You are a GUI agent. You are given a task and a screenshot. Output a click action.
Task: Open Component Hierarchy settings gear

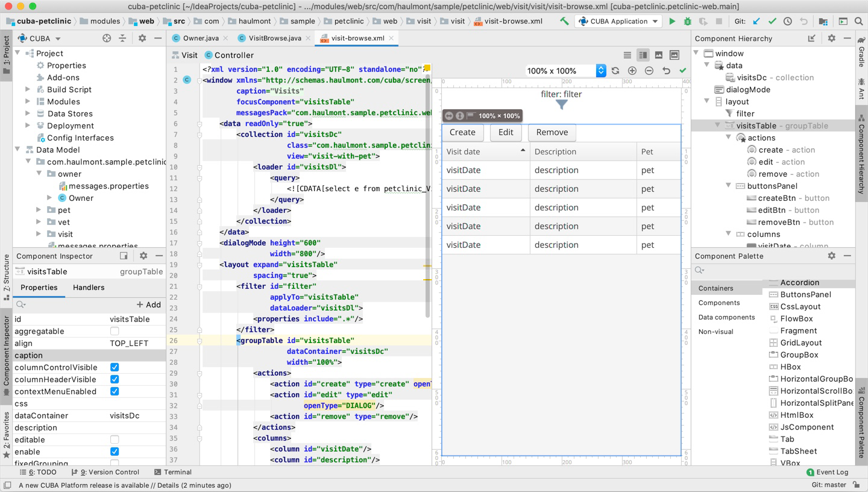(831, 38)
